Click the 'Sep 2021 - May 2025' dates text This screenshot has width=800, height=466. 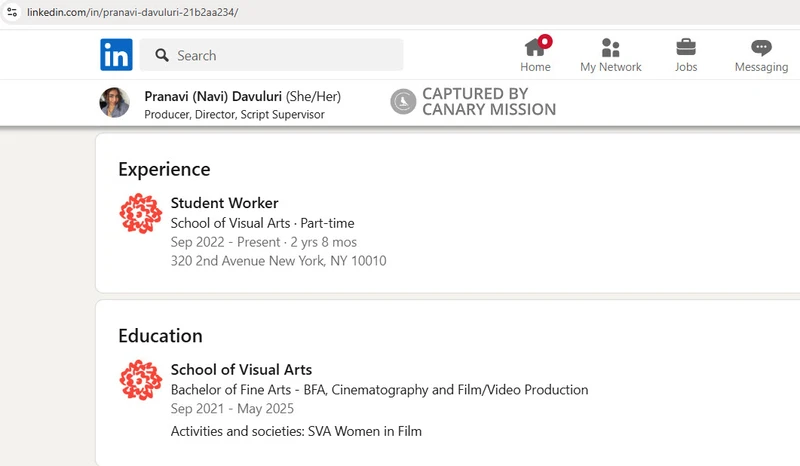pos(232,408)
